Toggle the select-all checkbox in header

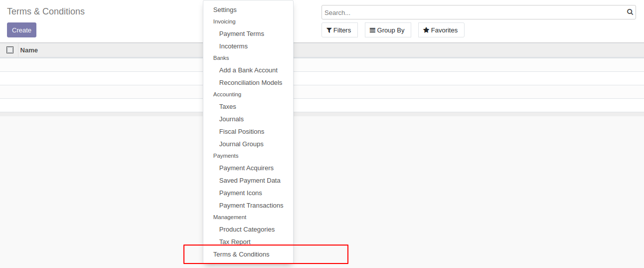tap(10, 50)
